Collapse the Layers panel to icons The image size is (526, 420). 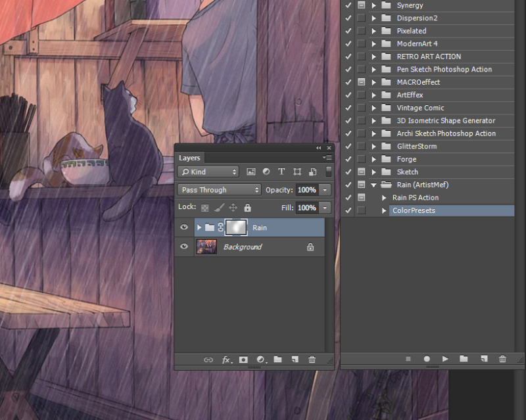coord(318,148)
